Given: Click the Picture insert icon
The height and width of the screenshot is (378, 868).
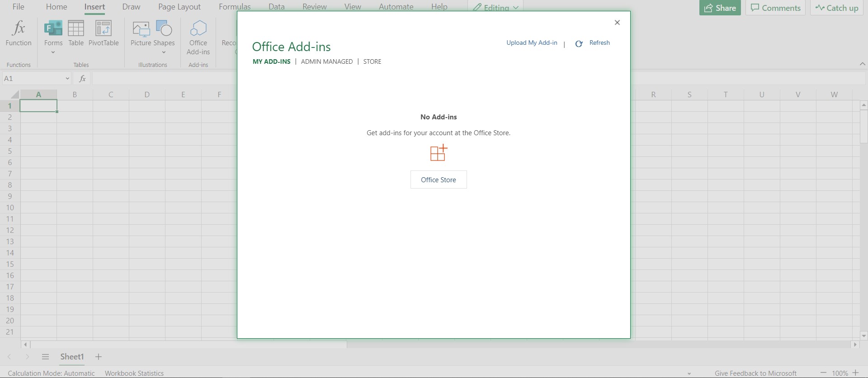Looking at the screenshot, I should click(x=141, y=34).
